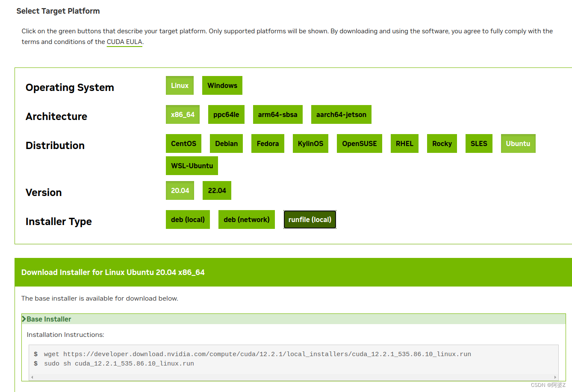Choose x86_64 architecture

(183, 114)
